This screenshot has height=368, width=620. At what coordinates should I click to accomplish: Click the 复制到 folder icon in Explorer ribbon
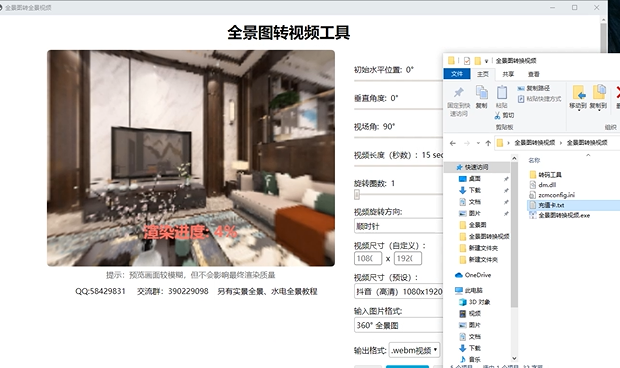pyautogui.click(x=599, y=92)
